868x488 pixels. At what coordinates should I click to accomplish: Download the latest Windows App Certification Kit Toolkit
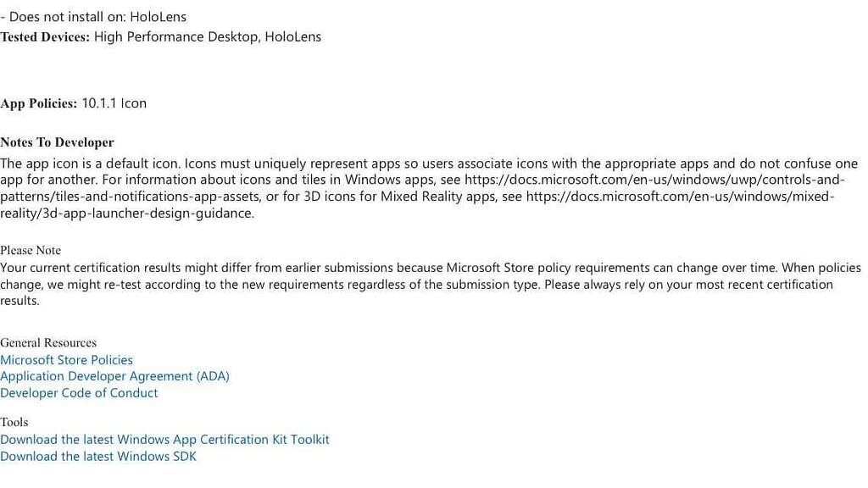(x=164, y=440)
